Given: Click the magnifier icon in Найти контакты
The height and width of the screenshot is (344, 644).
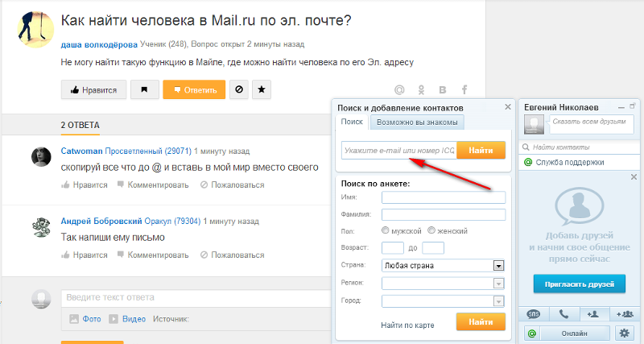Looking at the screenshot, I should pyautogui.click(x=526, y=147).
